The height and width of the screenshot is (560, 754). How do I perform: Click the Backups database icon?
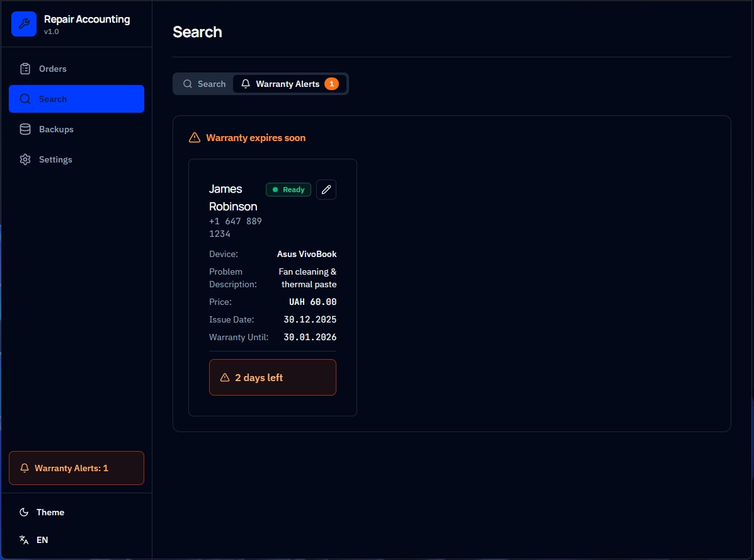pos(25,129)
